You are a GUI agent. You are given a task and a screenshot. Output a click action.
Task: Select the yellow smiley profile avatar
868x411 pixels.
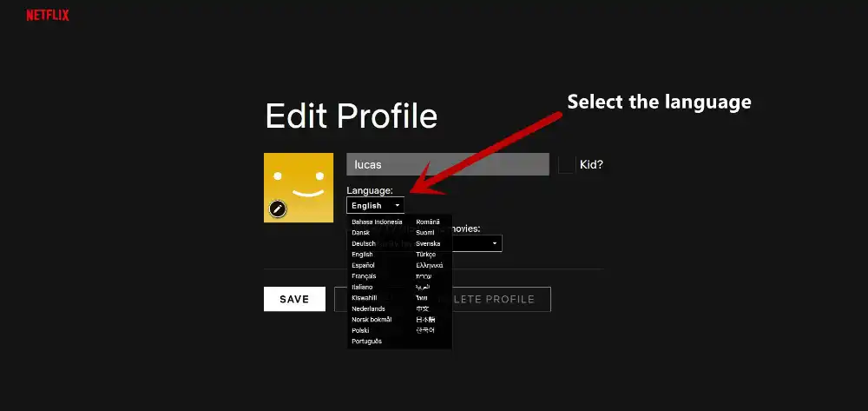[299, 188]
